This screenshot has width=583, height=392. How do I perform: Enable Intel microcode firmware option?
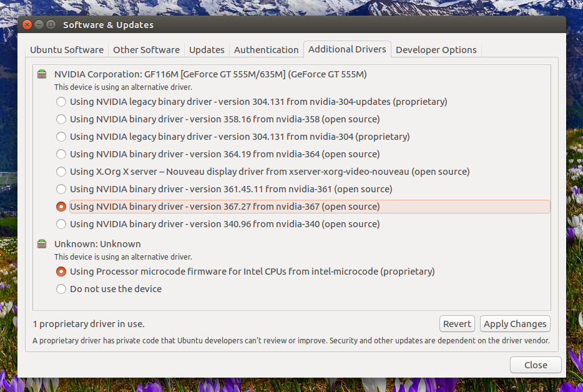[61, 272]
